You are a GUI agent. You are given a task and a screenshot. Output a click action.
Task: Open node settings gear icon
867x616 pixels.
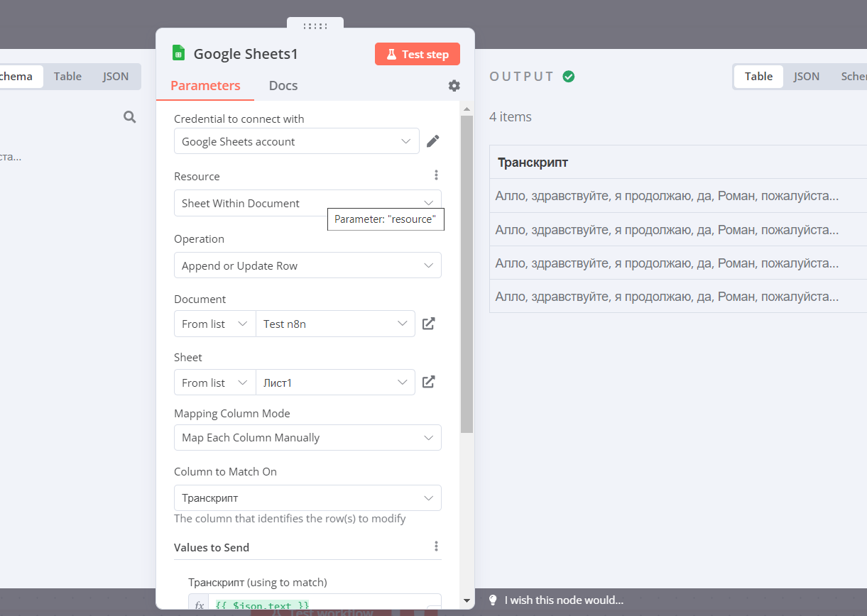pos(454,86)
